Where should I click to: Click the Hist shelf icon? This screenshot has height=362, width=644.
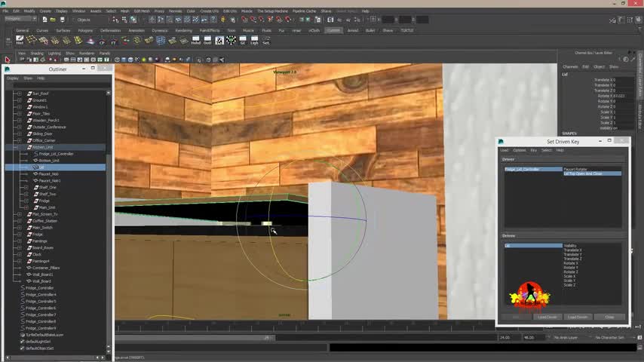click(20, 40)
